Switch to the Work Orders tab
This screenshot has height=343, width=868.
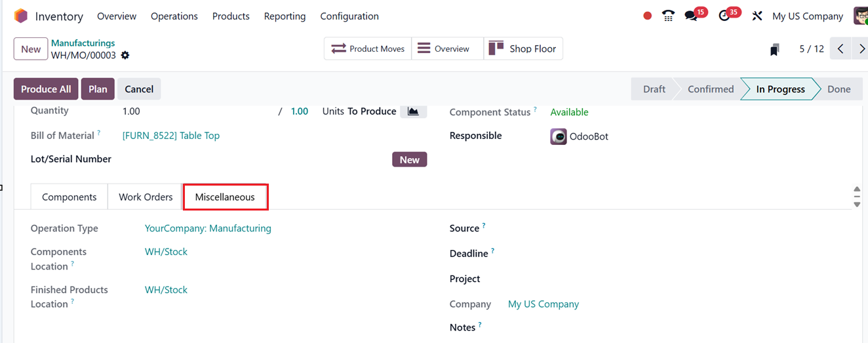coord(146,197)
